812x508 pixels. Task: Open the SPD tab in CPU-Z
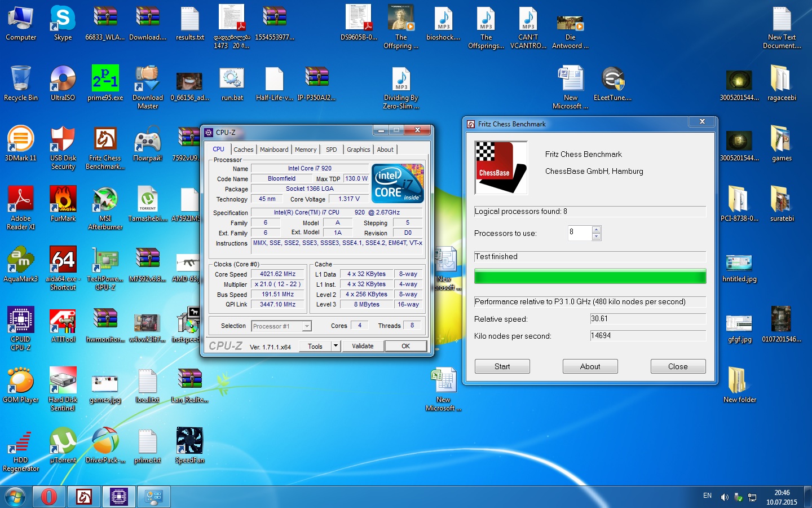coord(332,150)
